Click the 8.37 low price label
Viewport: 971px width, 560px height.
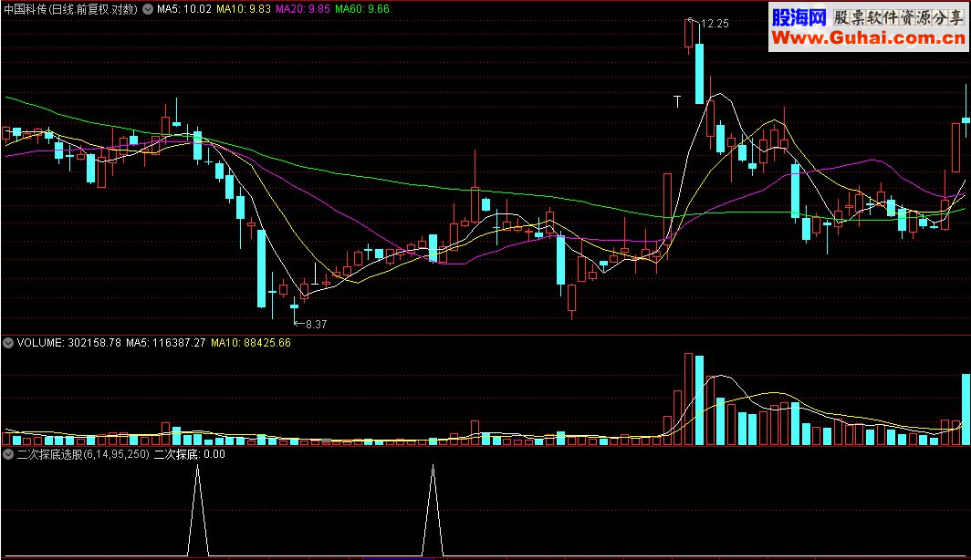317,325
